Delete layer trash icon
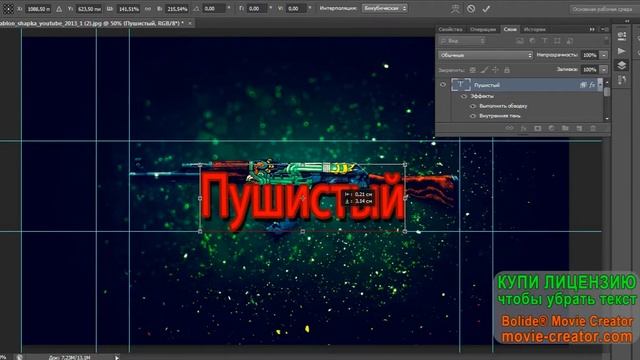 593,128
